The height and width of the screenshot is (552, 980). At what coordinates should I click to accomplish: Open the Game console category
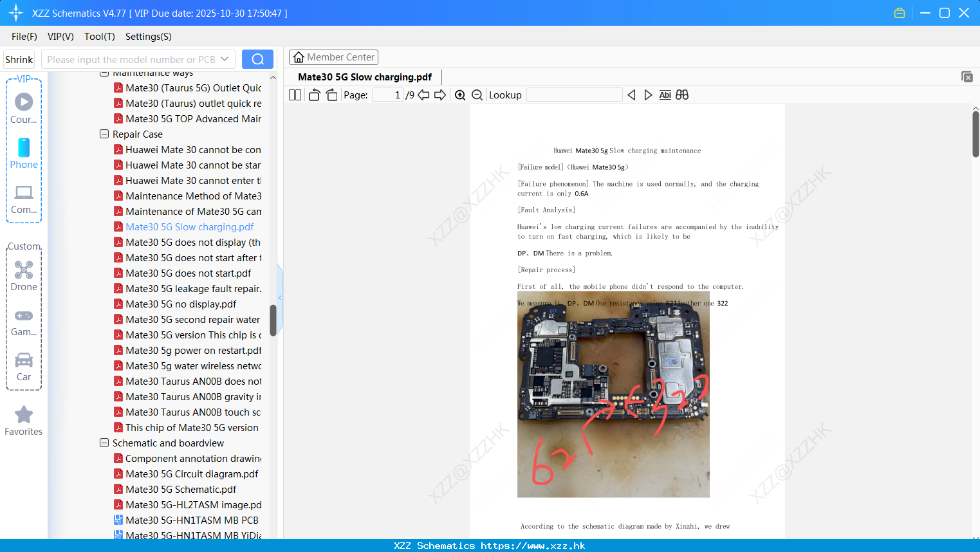tap(24, 322)
